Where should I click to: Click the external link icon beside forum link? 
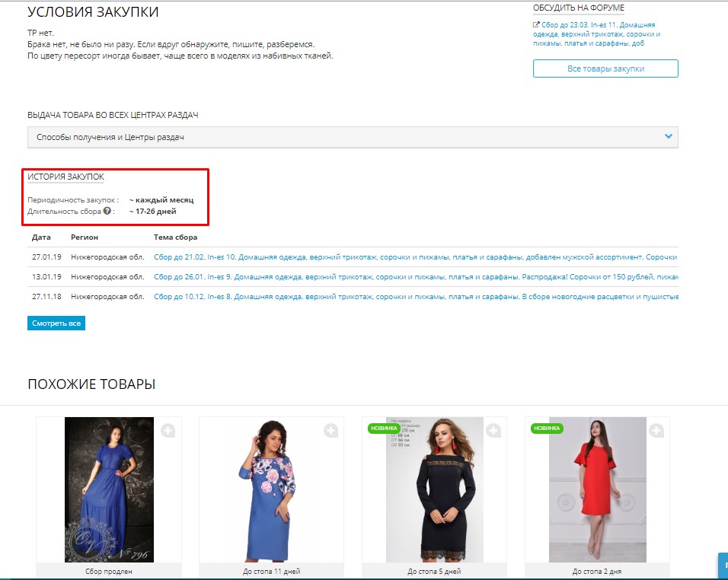pos(536,24)
